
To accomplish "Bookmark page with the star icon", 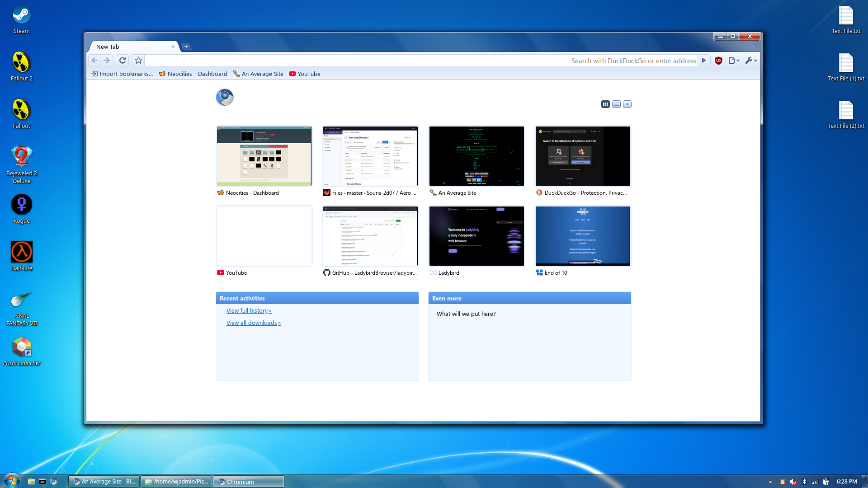I will (x=138, y=61).
